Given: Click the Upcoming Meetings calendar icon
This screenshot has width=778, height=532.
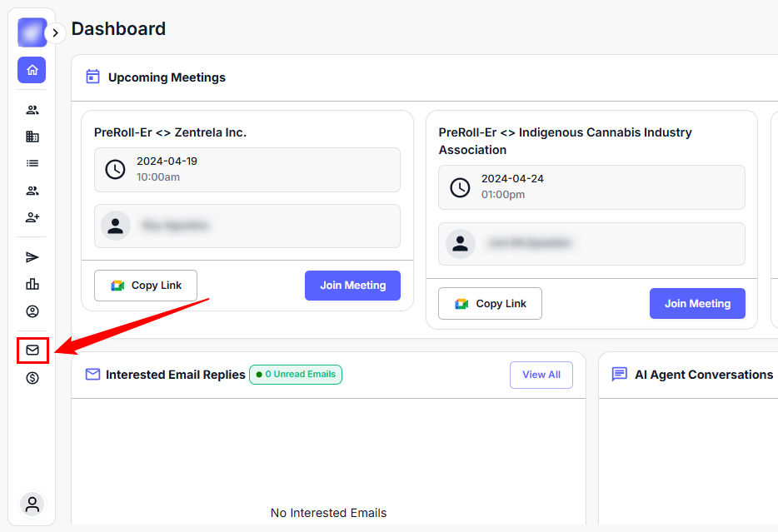Looking at the screenshot, I should click(93, 77).
